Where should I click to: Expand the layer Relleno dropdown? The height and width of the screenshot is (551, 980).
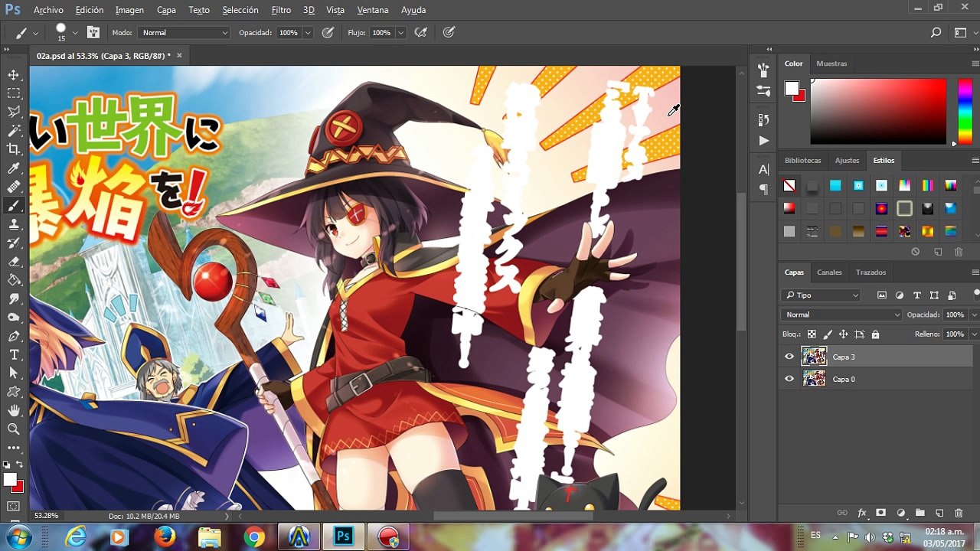974,334
